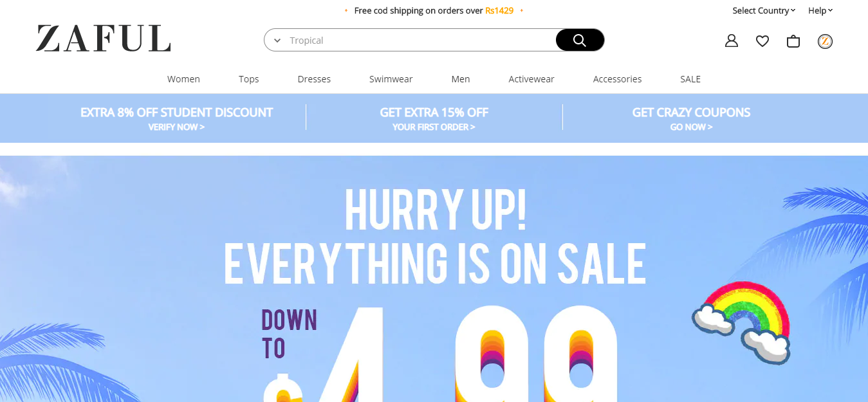Click the Z points coin icon

click(824, 41)
